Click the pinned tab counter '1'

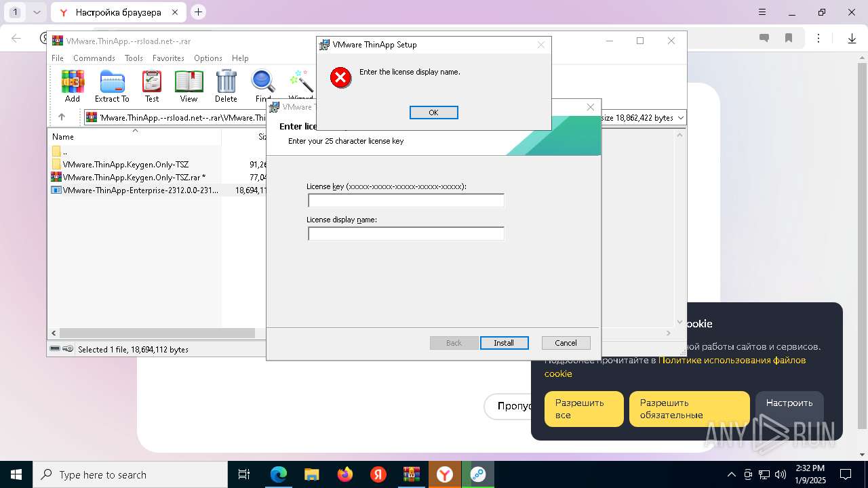point(15,12)
